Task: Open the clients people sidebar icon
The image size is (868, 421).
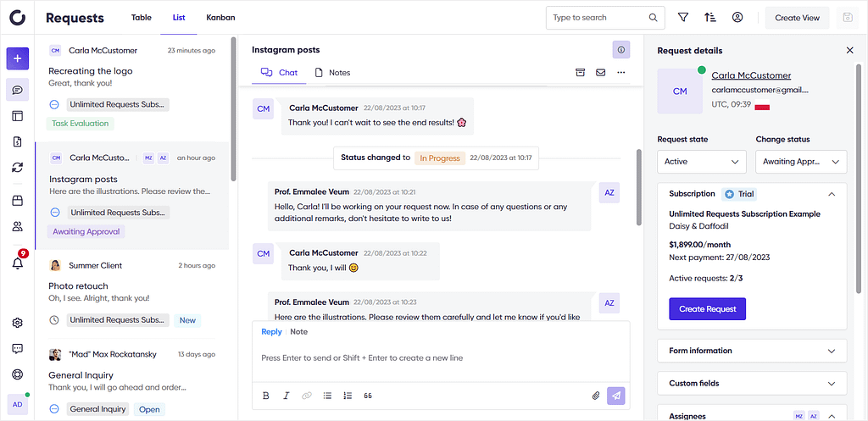Action: (x=18, y=226)
